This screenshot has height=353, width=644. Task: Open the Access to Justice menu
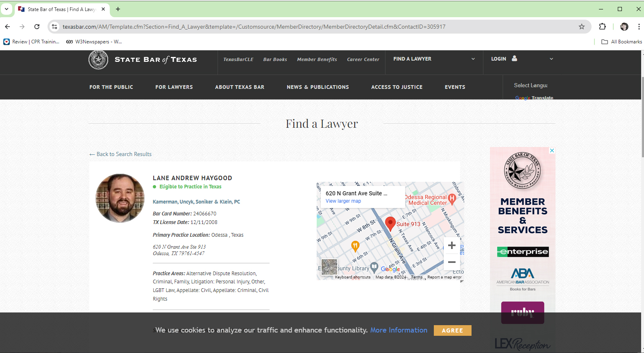point(397,87)
